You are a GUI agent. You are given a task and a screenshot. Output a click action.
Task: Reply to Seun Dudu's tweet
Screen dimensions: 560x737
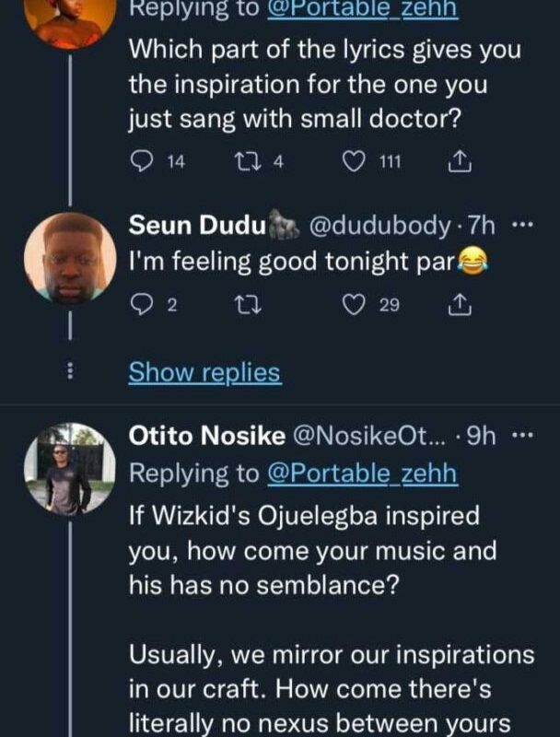141,306
